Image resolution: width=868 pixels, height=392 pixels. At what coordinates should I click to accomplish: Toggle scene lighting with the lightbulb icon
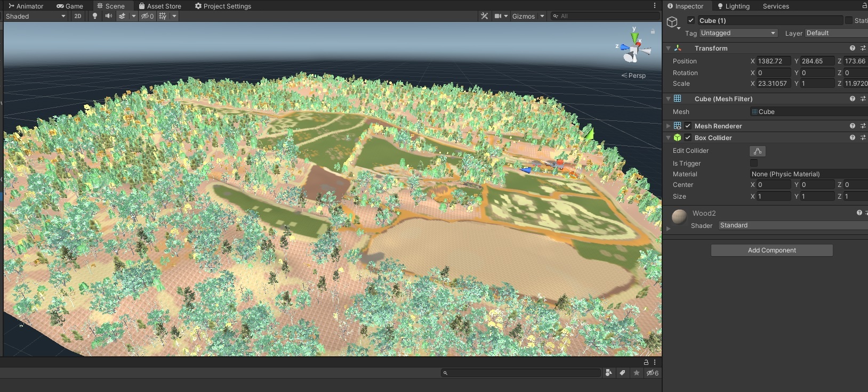(95, 16)
